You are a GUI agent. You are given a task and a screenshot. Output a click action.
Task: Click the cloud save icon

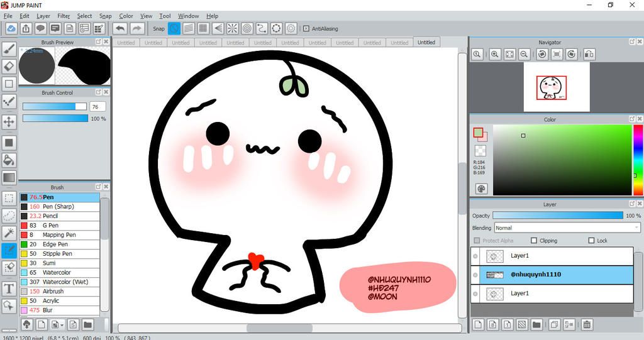tap(11, 29)
